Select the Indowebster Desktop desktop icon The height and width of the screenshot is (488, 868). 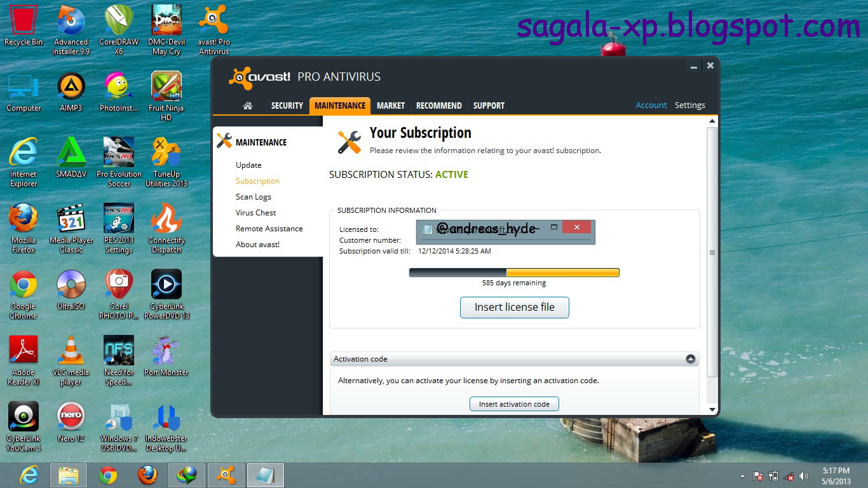tap(166, 427)
